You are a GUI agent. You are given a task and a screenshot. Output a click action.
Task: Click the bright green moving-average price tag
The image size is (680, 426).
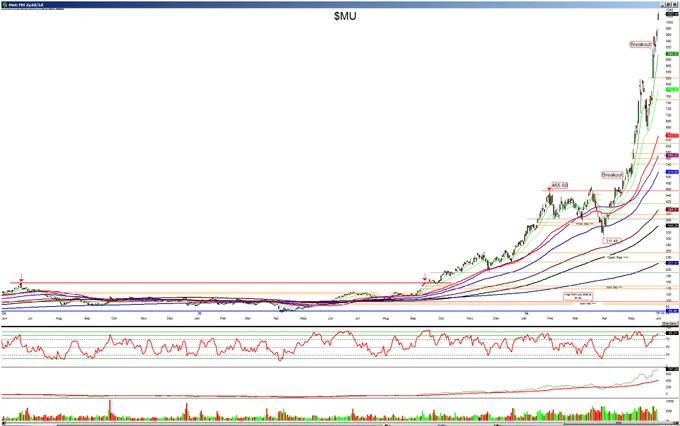coord(672,89)
